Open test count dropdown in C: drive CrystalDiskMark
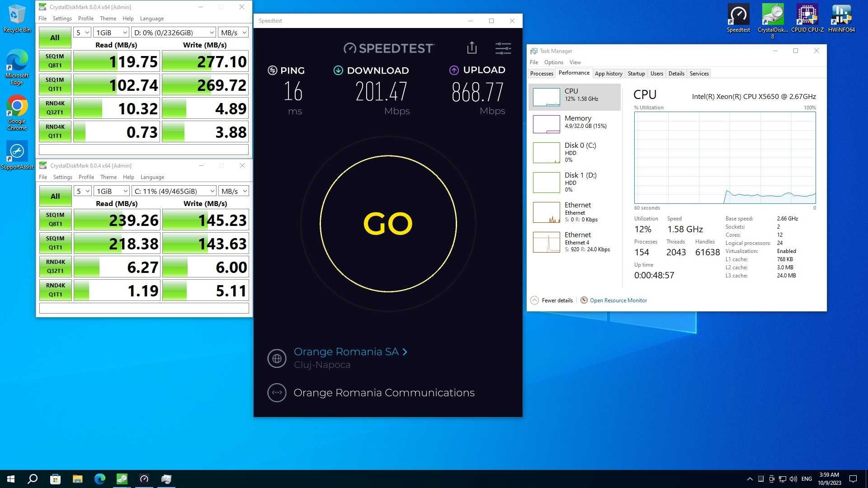The width and height of the screenshot is (868, 488). [83, 191]
